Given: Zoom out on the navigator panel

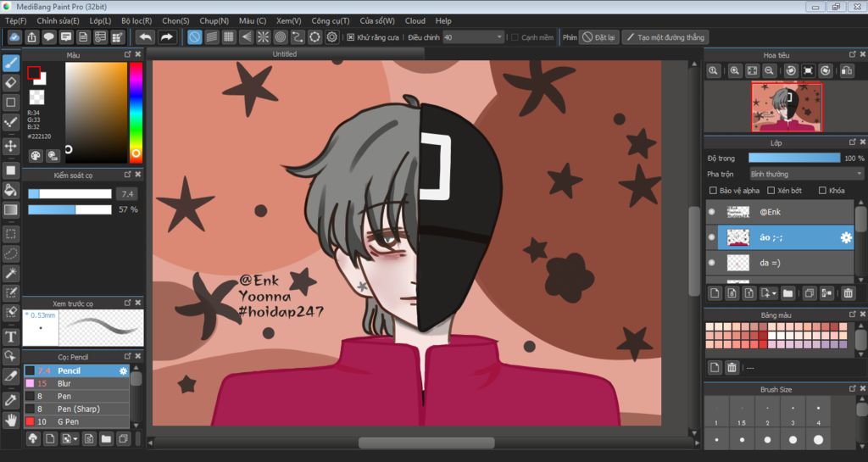Looking at the screenshot, I should 769,71.
